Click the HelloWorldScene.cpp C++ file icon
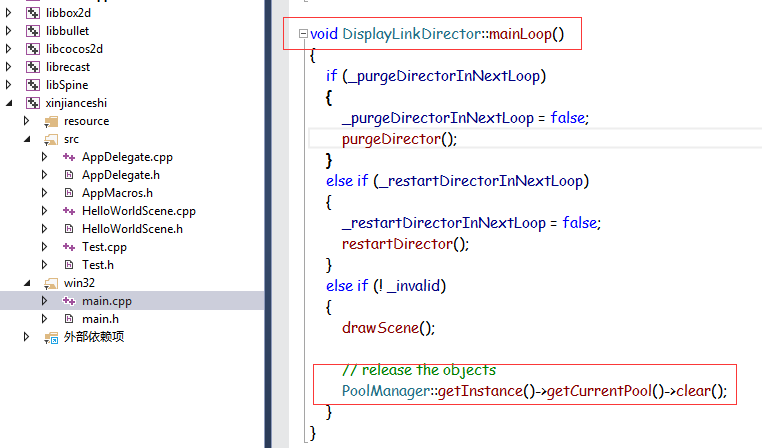The width and height of the screenshot is (762, 448). [x=69, y=211]
